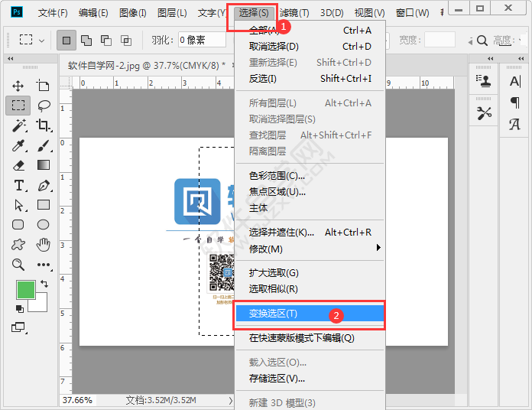Image resolution: width=532 pixels, height=410 pixels.
Task: Choose 变换选区(T) from Select menu
Action: tap(310, 314)
